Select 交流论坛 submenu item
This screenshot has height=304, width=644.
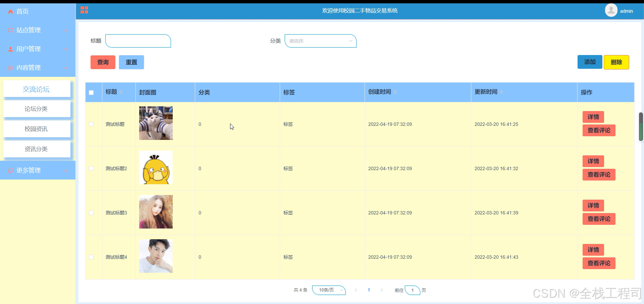[37, 89]
